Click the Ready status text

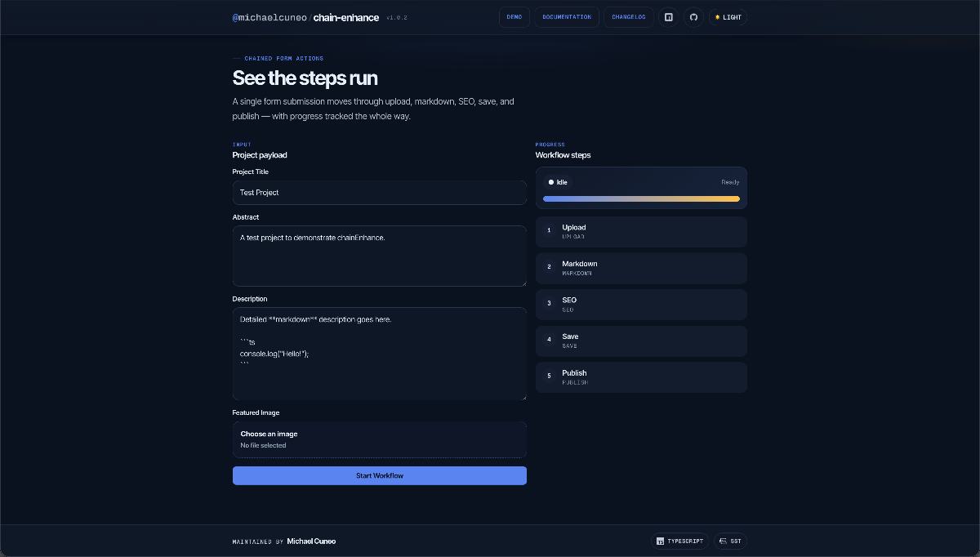(730, 182)
